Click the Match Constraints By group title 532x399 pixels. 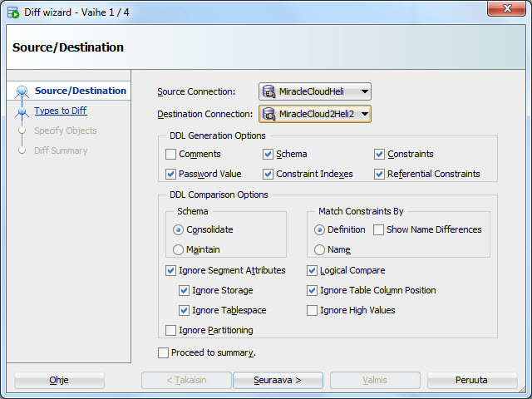coord(361,211)
